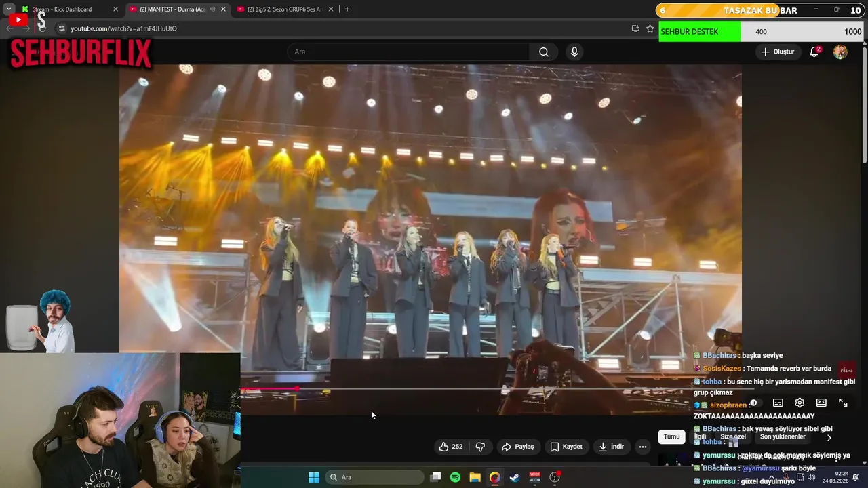
Task: Open File Explorer from the taskbar
Action: point(475,477)
